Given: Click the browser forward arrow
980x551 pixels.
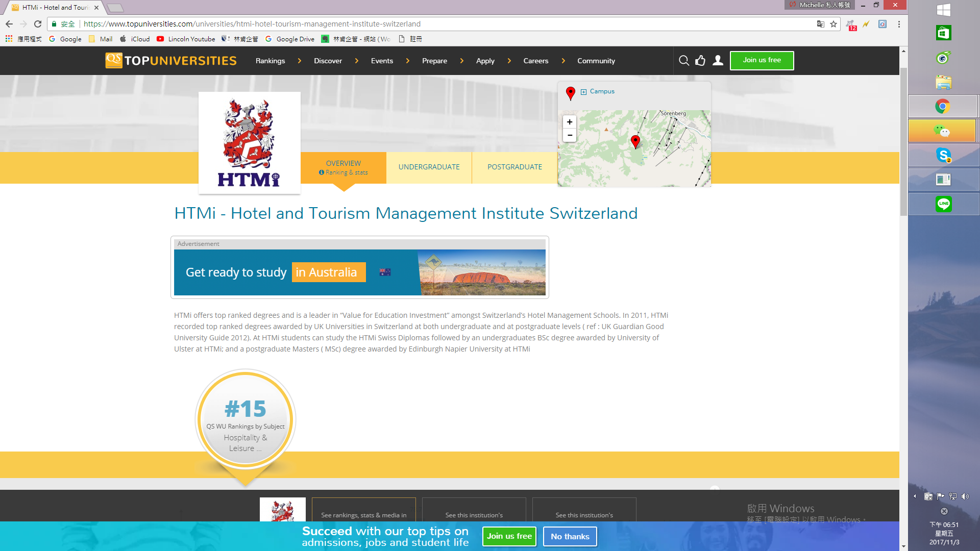Looking at the screenshot, I should pos(23,24).
